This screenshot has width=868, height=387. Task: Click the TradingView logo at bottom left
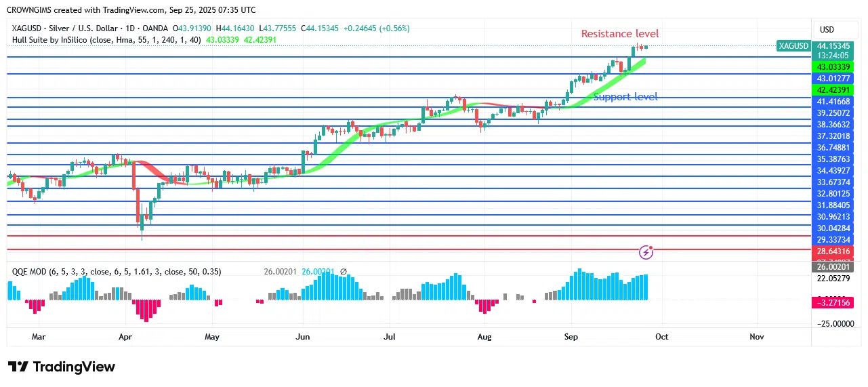click(x=62, y=367)
